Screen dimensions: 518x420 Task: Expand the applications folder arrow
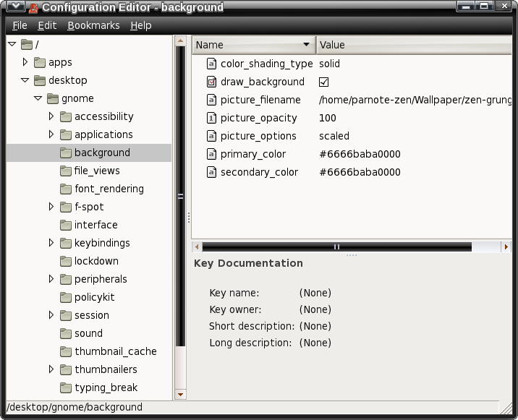[51, 134]
